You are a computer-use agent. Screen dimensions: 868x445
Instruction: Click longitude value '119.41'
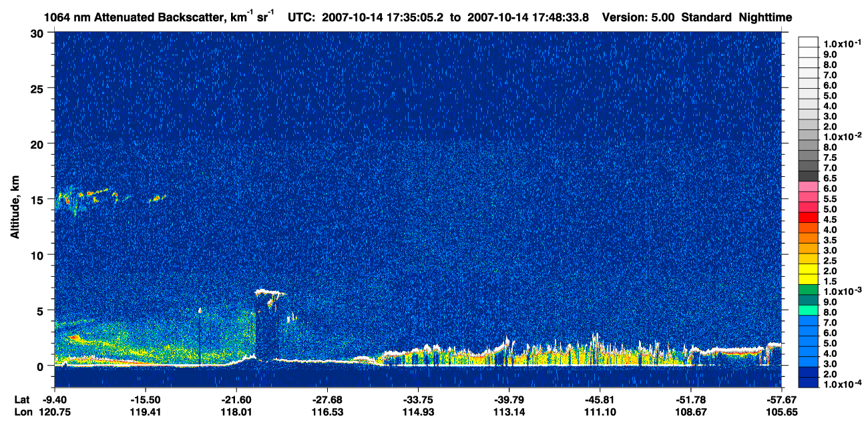click(146, 412)
